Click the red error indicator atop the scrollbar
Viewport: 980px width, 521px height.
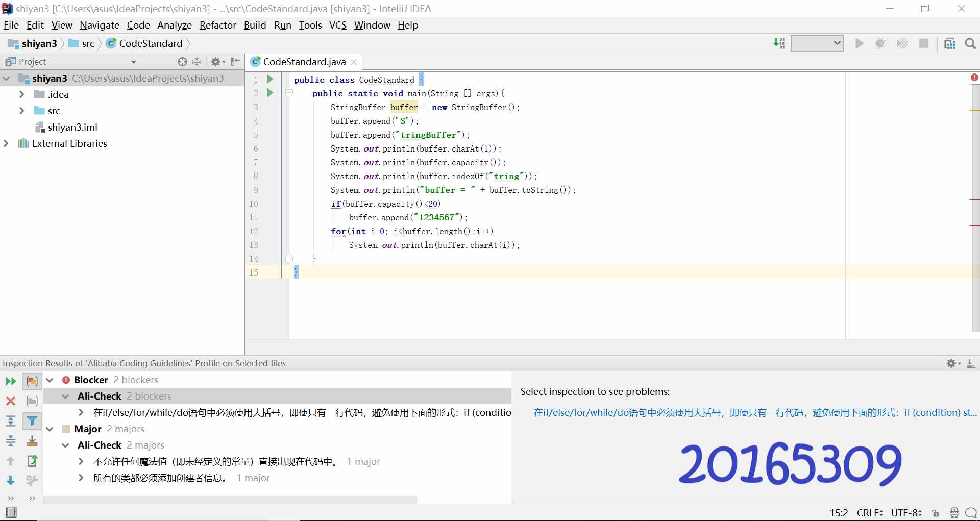pos(974,78)
